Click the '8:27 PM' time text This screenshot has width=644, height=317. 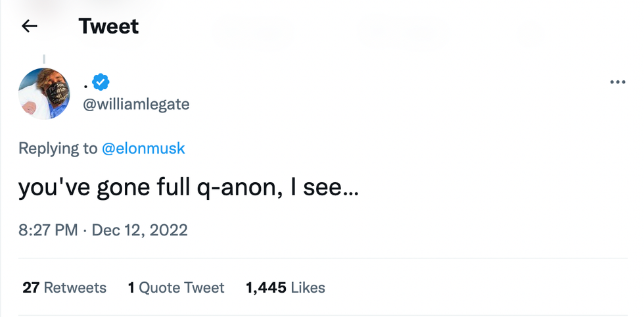click(x=48, y=230)
